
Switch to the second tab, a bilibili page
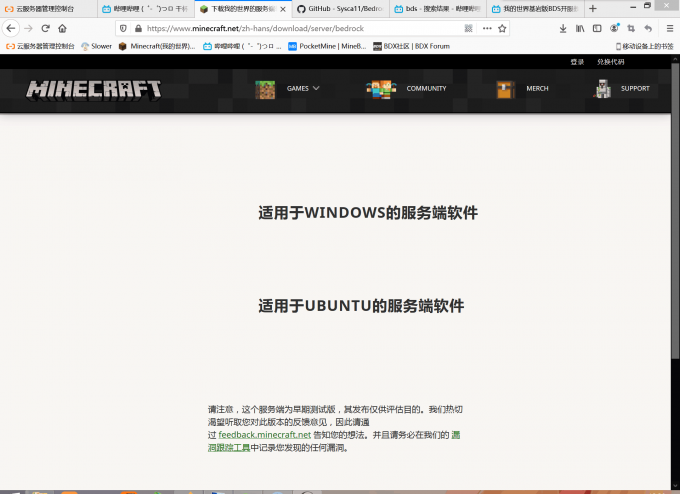(146, 9)
